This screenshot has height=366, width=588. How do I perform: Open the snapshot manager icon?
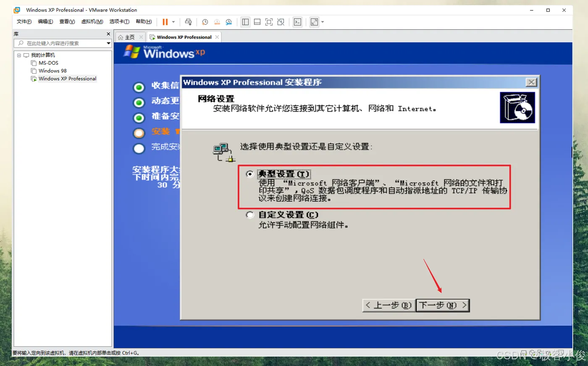228,22
